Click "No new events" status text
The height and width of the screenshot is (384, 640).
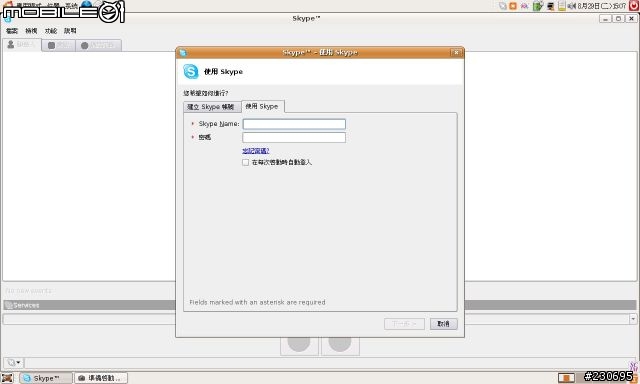(29, 291)
